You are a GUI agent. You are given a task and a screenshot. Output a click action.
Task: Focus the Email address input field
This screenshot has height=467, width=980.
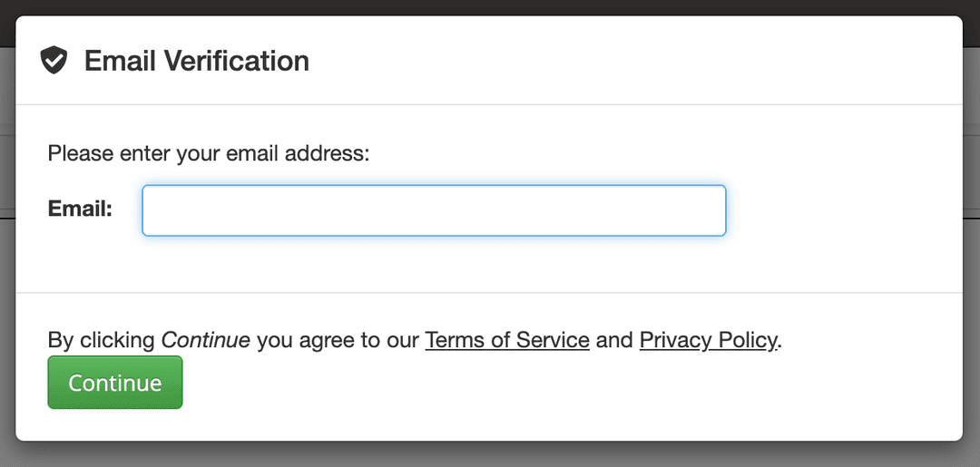(434, 210)
